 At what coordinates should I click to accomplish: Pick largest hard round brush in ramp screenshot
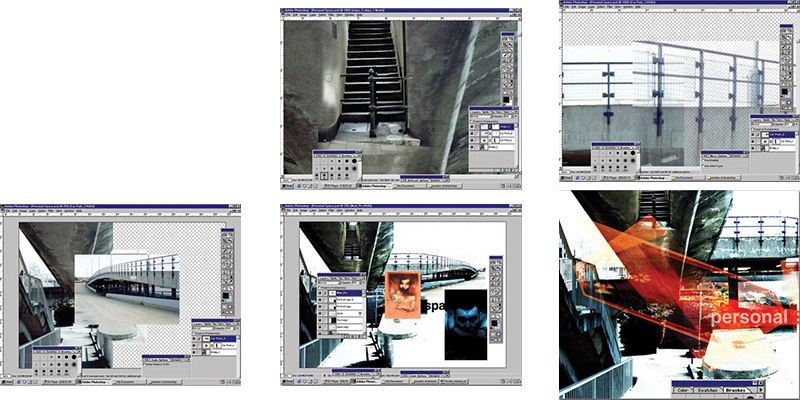point(74,357)
